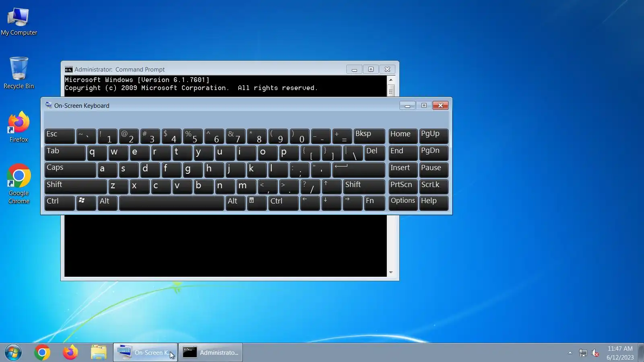The image size is (644, 362).
Task: Open the Command Prompt title bar system icon
Action: (69, 69)
